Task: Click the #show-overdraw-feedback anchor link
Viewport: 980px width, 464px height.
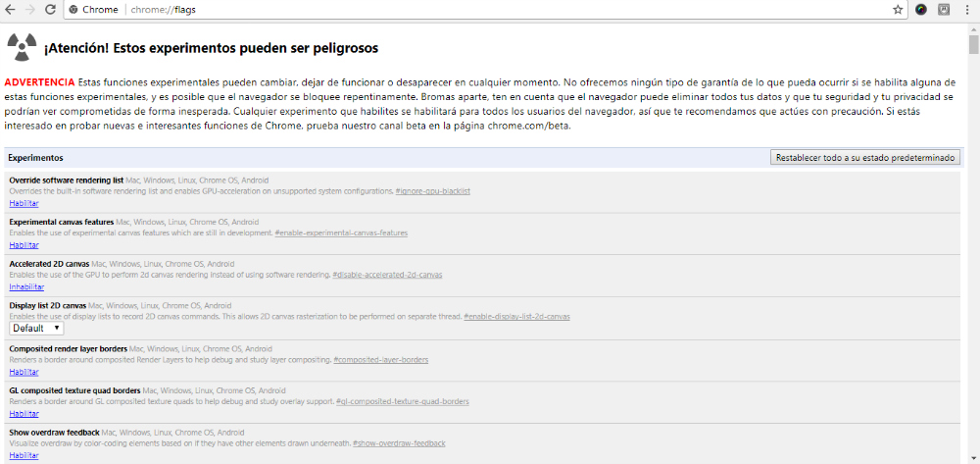Action: (399, 443)
